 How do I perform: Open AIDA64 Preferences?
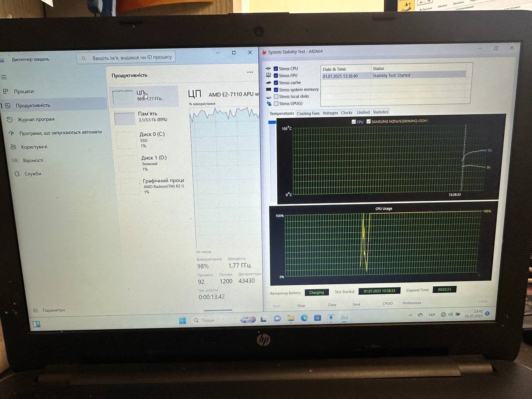[412, 303]
